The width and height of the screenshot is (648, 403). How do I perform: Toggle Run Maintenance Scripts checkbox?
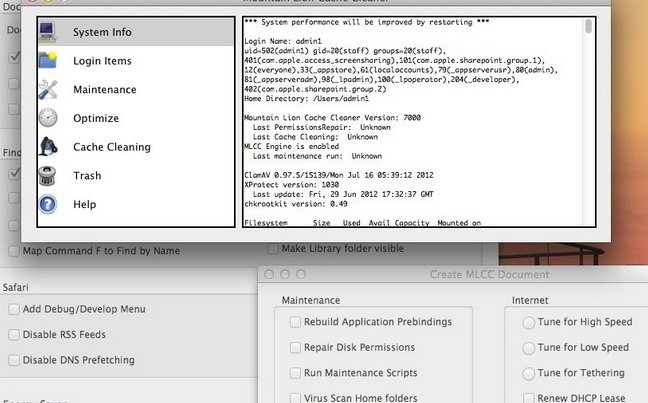pos(295,373)
